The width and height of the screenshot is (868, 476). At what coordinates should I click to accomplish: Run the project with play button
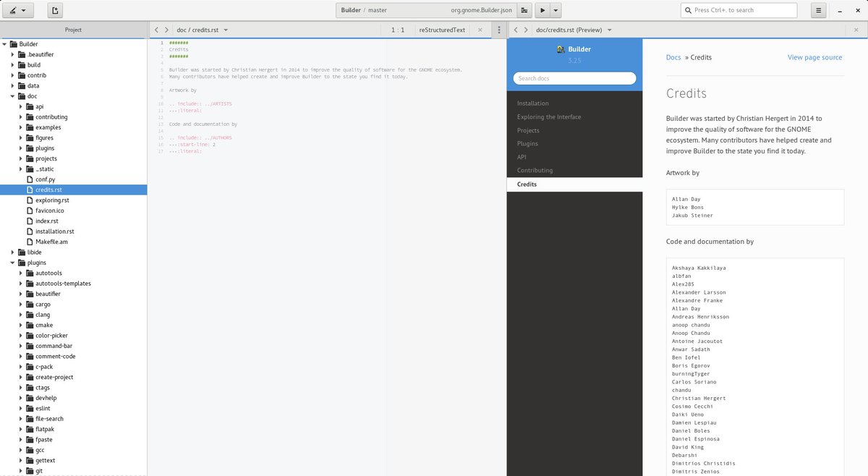pos(542,10)
